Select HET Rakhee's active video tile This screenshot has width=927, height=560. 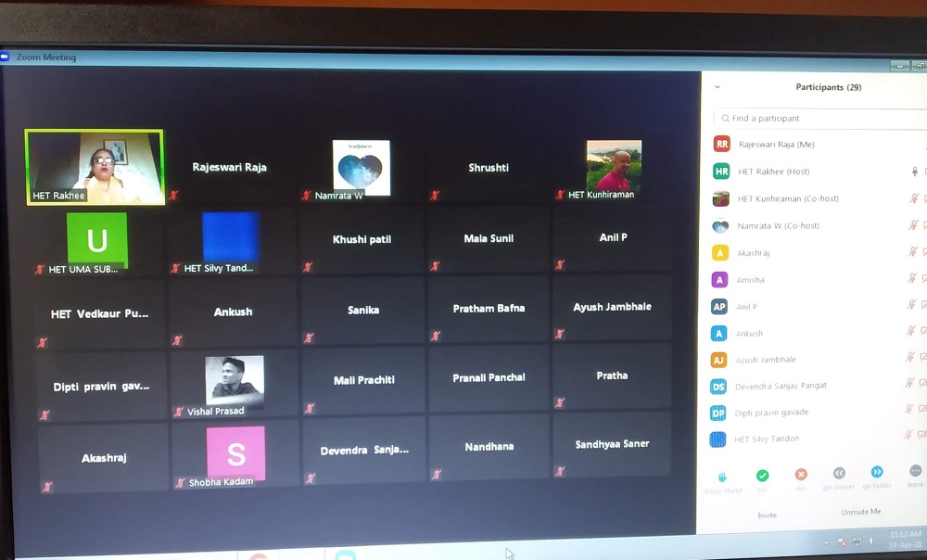95,167
